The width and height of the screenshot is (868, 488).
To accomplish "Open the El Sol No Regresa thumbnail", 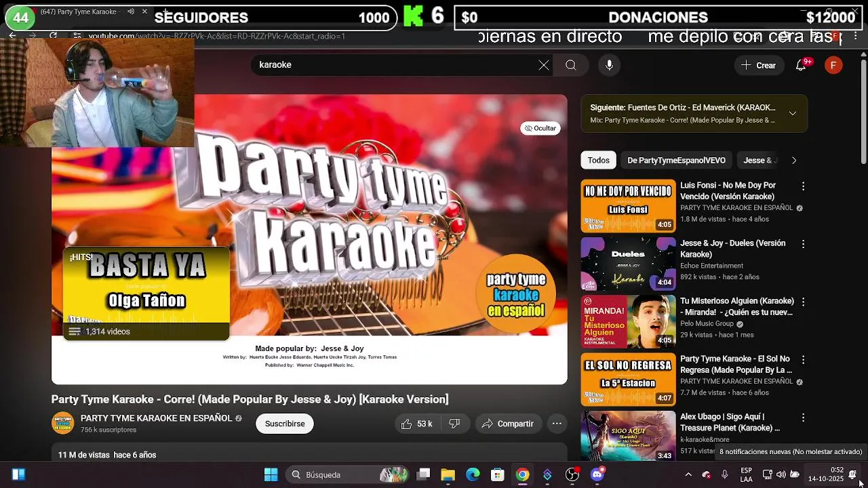I will 629,379.
